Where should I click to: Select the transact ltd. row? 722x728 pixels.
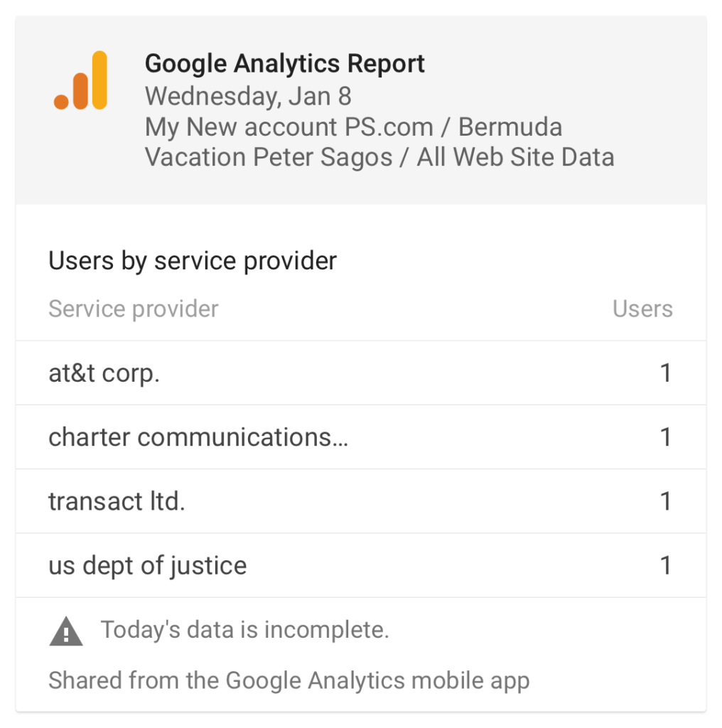361,501
